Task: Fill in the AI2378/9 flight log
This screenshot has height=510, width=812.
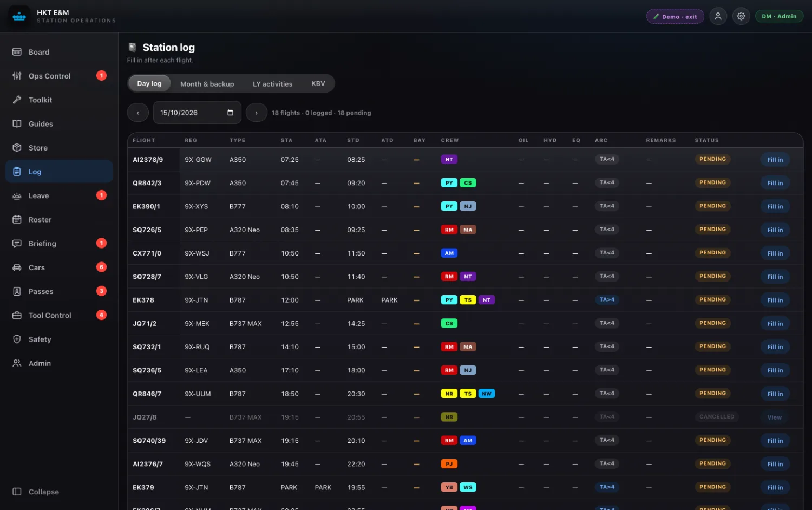Action: pyautogui.click(x=775, y=160)
